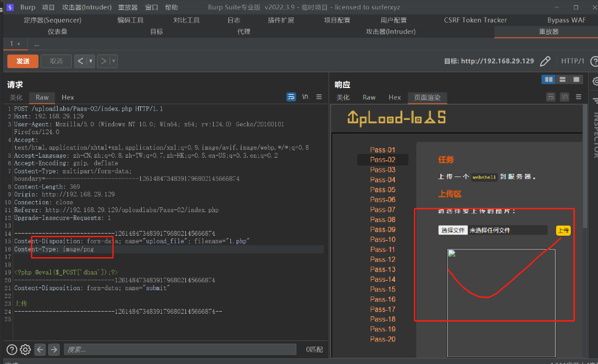The width and height of the screenshot is (598, 364).
Task: Switch to 日志 tab
Action: [234, 20]
